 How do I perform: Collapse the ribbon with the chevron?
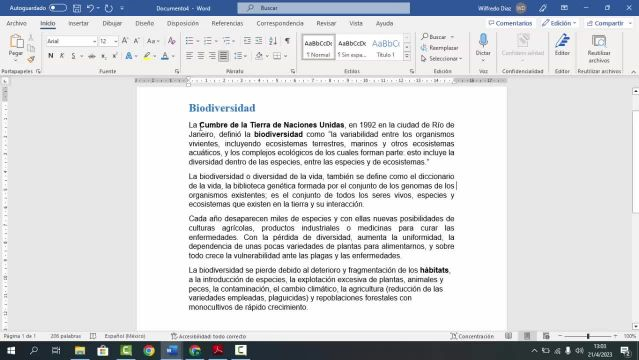[x=633, y=72]
